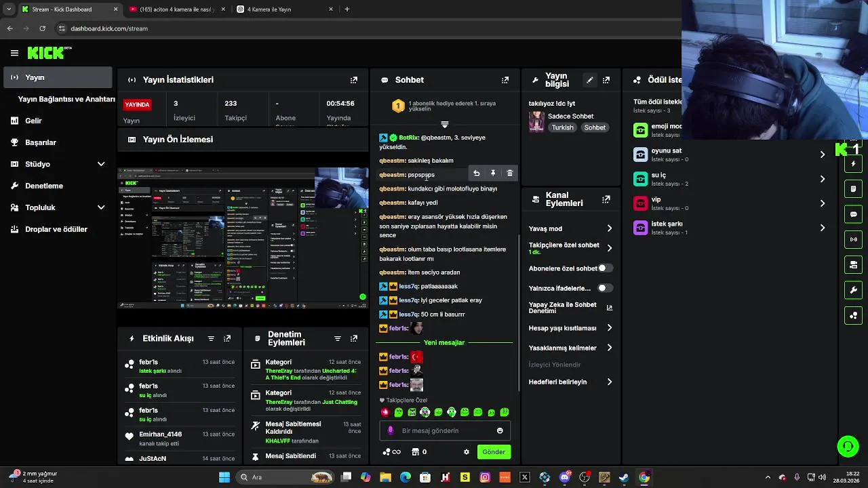This screenshot has width=868, height=488.
Task: Open the shop icon next to 0
Action: (415, 452)
